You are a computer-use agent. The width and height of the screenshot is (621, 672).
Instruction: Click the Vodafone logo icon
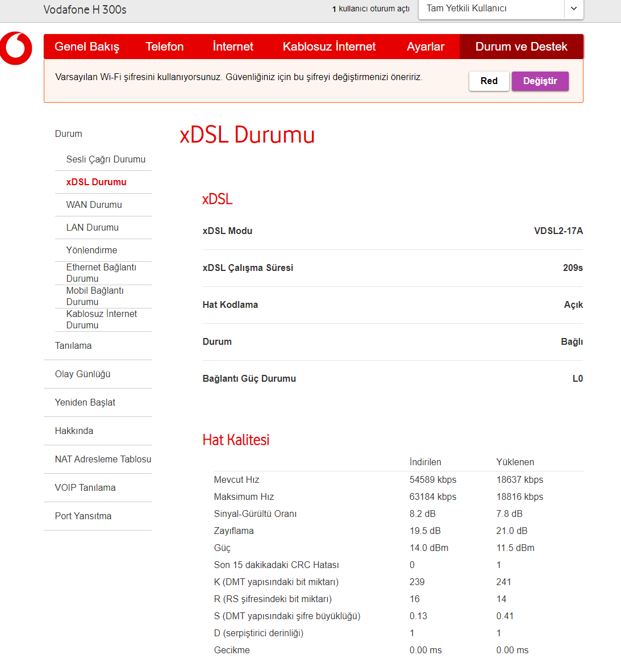coord(16,48)
